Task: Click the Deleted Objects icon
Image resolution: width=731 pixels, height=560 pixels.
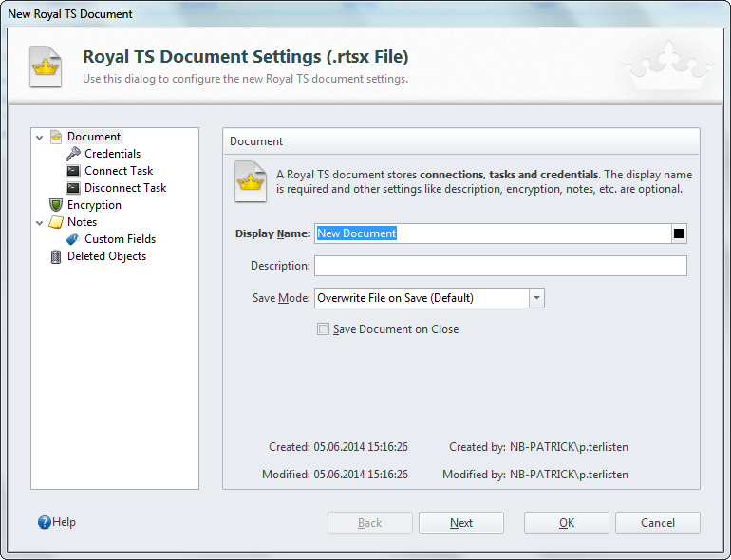Action: [56, 256]
